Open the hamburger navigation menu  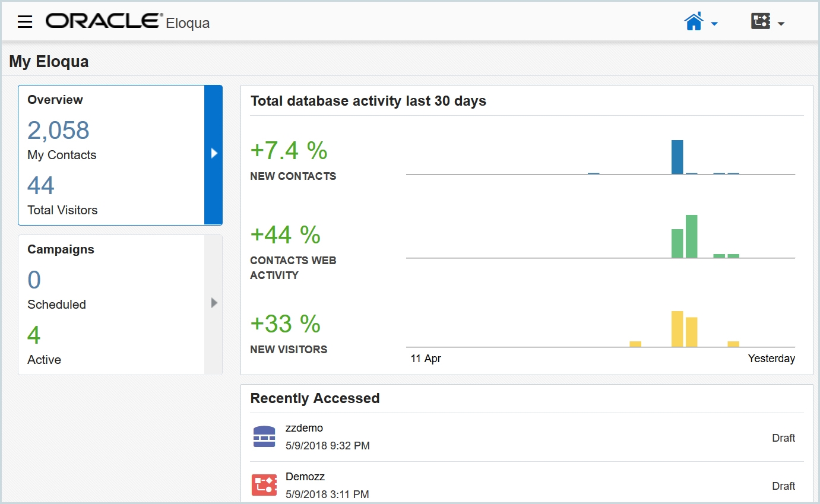point(24,23)
